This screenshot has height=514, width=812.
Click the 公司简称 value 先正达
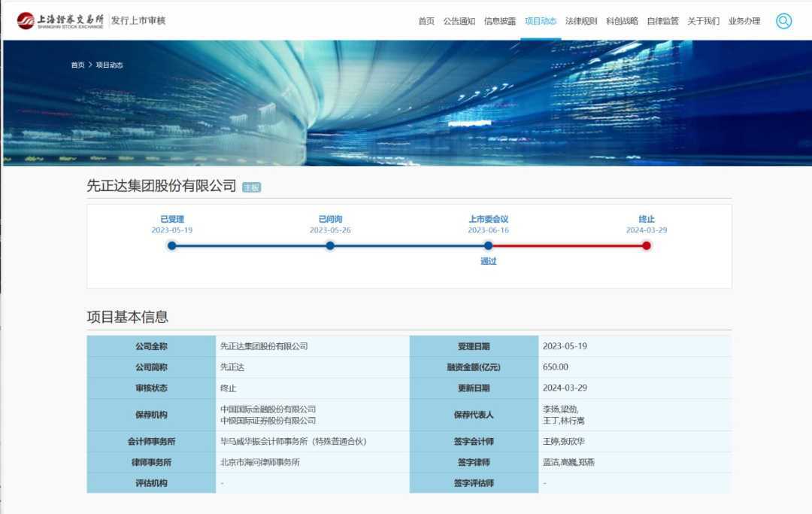click(232, 366)
